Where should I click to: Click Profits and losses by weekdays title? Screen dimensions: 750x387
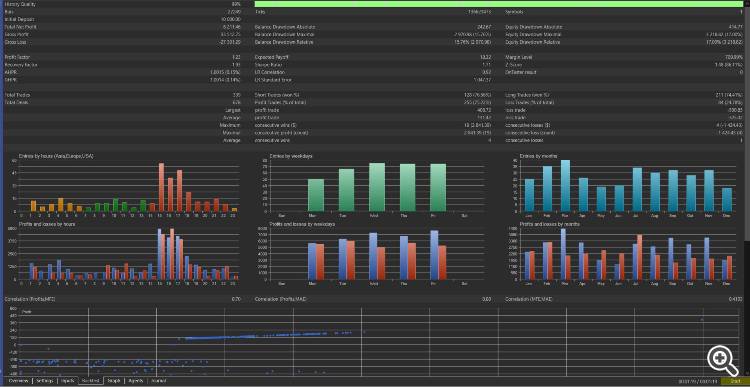302,224
